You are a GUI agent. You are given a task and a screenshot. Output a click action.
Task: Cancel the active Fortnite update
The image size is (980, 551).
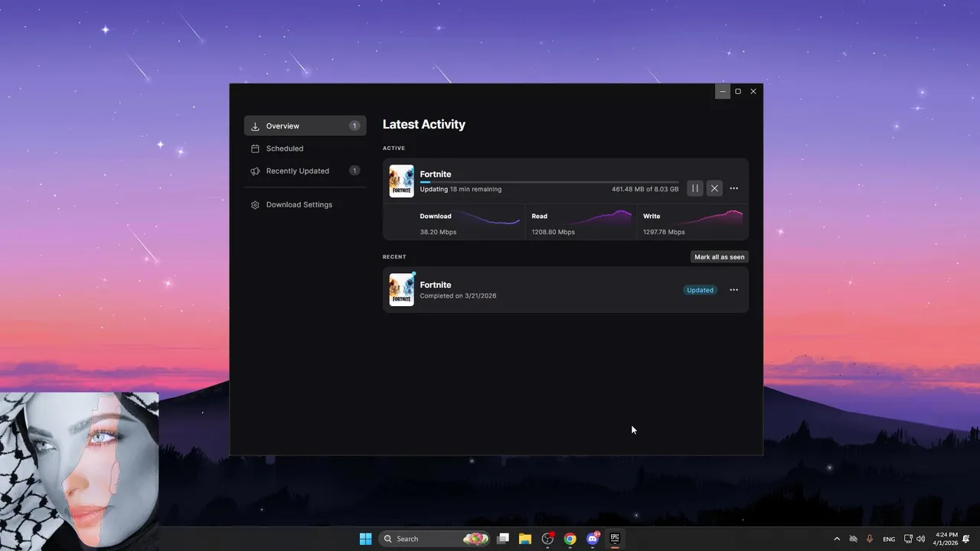click(714, 188)
